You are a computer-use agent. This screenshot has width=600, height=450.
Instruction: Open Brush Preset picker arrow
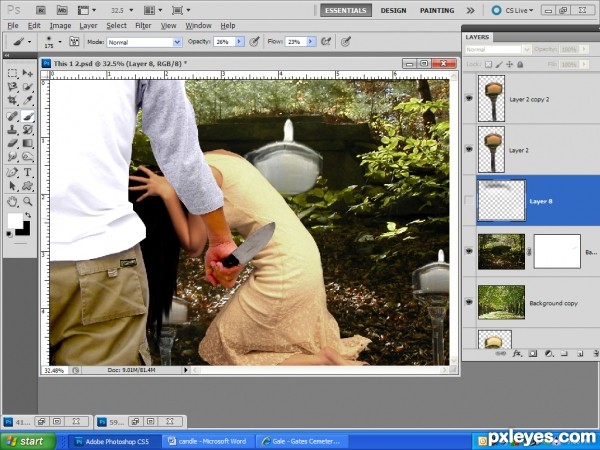(x=60, y=41)
